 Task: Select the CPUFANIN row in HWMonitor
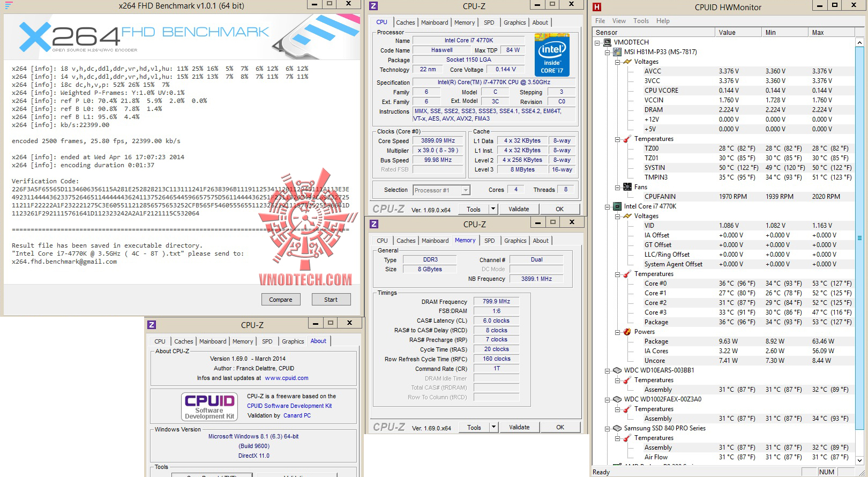pos(723,197)
